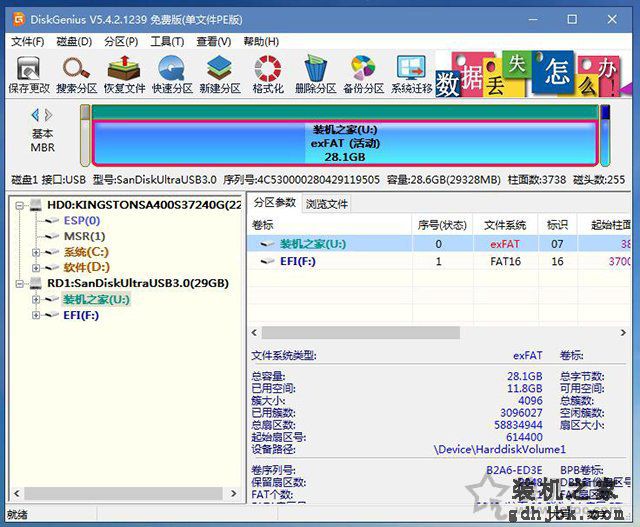This screenshot has width=640, height=527.
Task: Open the 磁盘(D) menu
Action: 74,42
